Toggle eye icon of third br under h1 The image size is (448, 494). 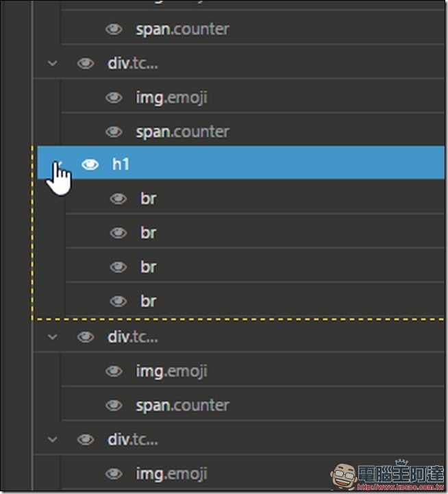point(118,267)
